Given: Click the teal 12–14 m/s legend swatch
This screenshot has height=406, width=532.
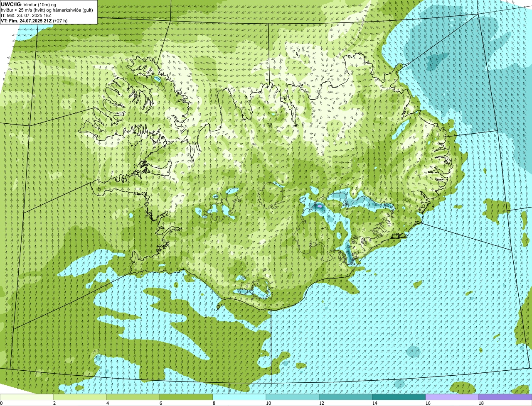Looking at the screenshot, I should point(346,397).
